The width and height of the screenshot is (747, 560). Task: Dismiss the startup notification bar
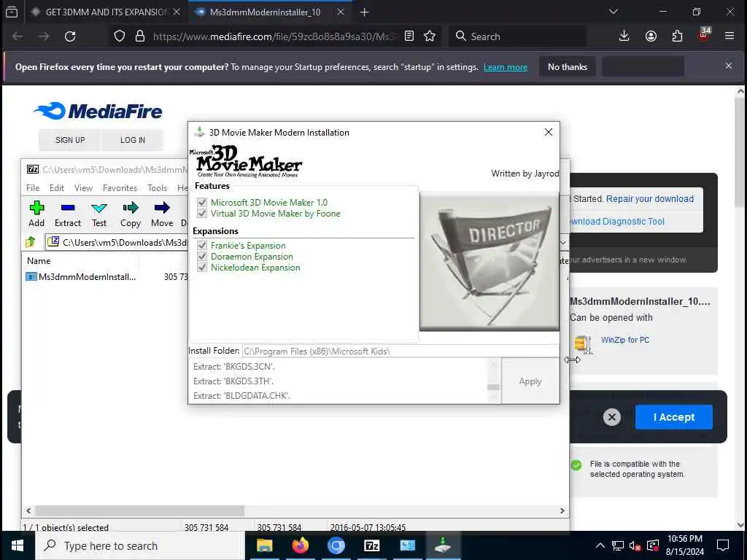(729, 66)
